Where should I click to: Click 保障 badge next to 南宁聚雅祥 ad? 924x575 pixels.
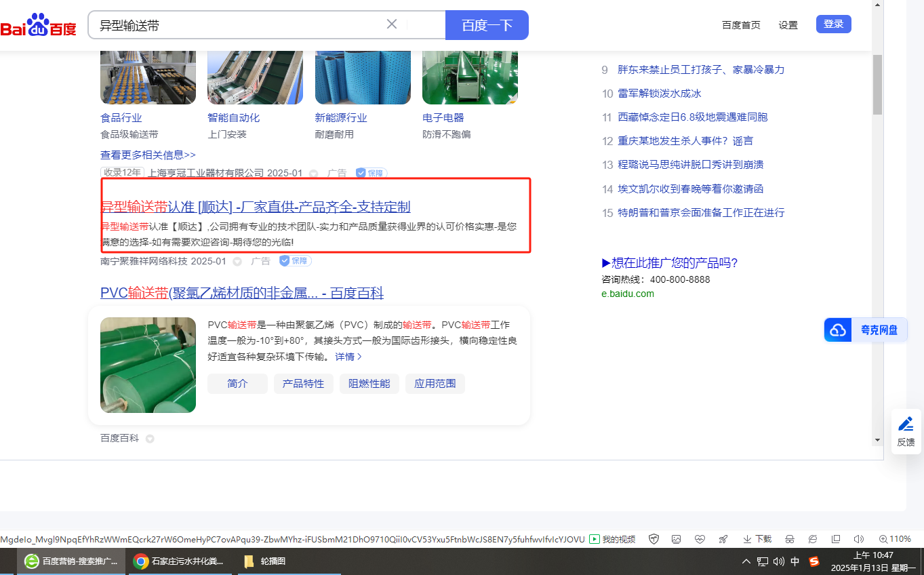click(296, 261)
